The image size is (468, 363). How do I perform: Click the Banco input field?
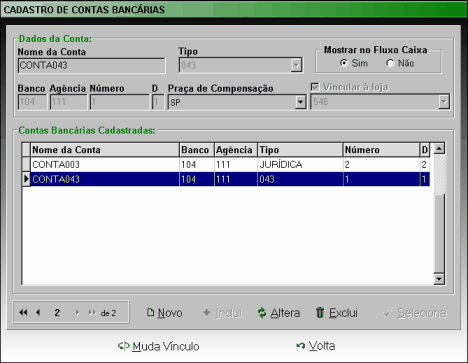click(32, 102)
